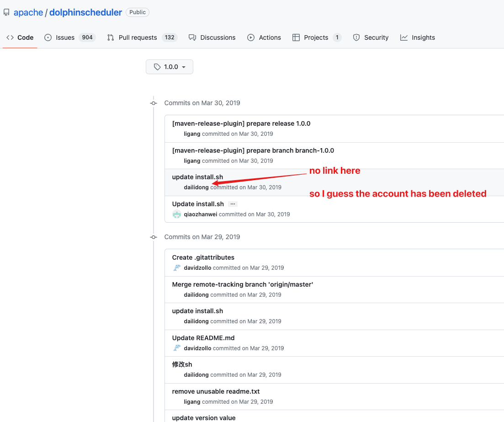This screenshot has height=422, width=504.
Task: Click the caret arrow next to 1.0.0
Action: [x=184, y=67]
